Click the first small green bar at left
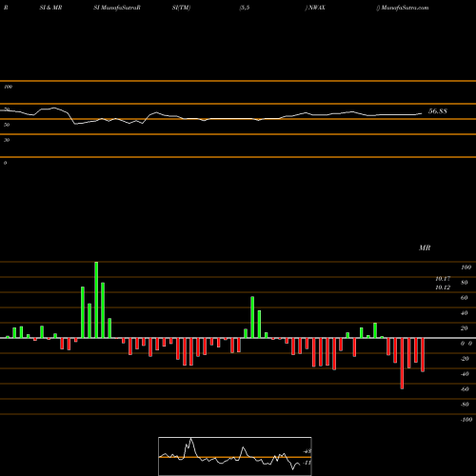476x476 pixels. click(8, 337)
